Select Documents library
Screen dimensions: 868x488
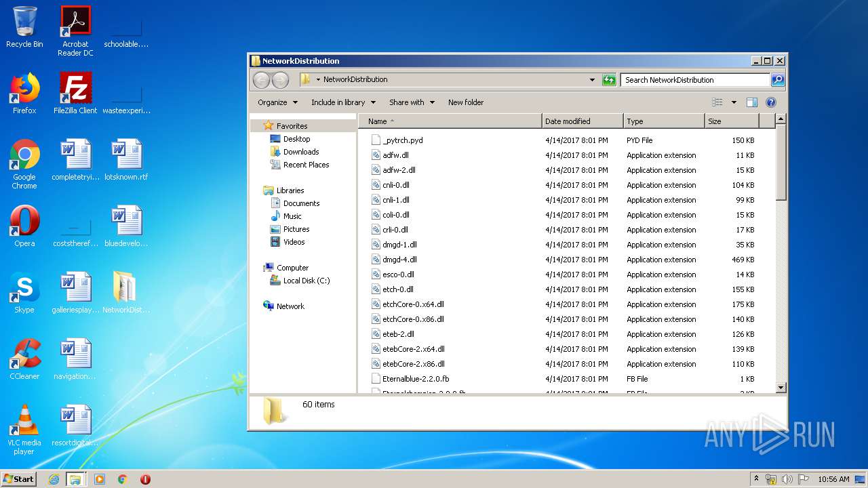coord(301,203)
